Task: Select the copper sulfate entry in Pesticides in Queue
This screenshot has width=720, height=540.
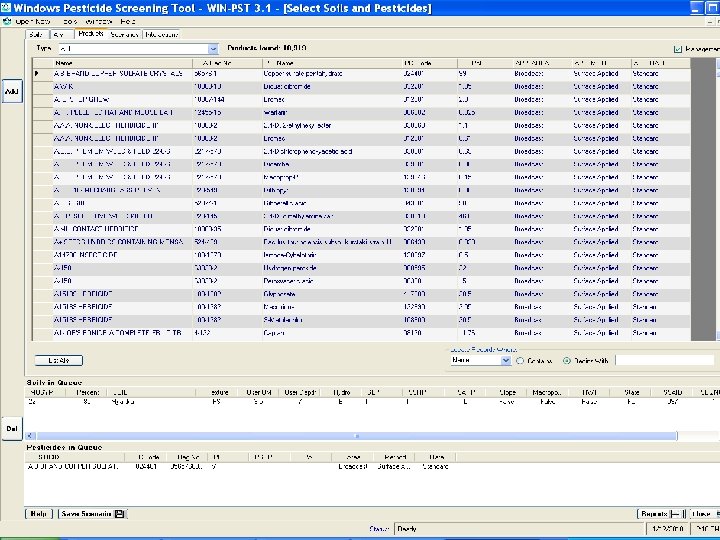Action: click(240, 467)
